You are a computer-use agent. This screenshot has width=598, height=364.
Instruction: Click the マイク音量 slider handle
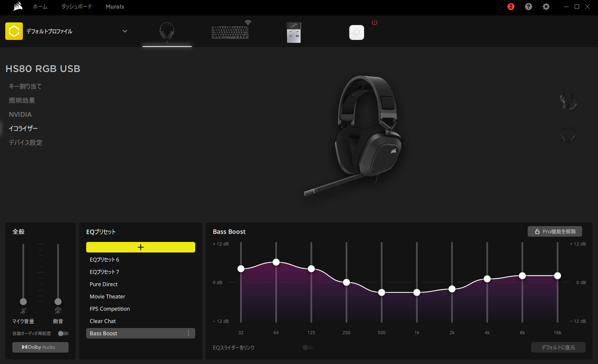(x=23, y=302)
